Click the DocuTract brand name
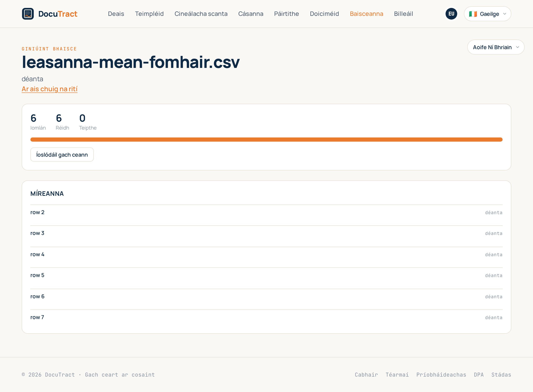The height and width of the screenshot is (392, 533). pyautogui.click(x=58, y=14)
